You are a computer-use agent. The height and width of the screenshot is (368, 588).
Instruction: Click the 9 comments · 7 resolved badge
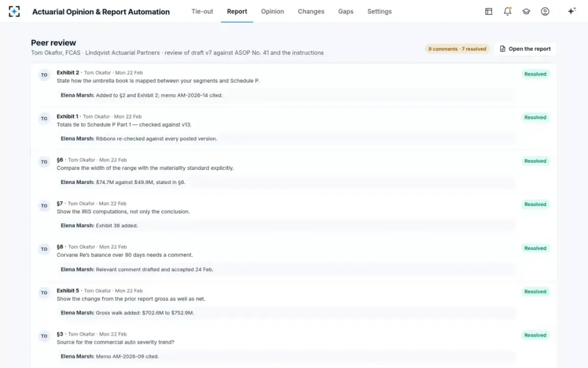click(x=457, y=49)
